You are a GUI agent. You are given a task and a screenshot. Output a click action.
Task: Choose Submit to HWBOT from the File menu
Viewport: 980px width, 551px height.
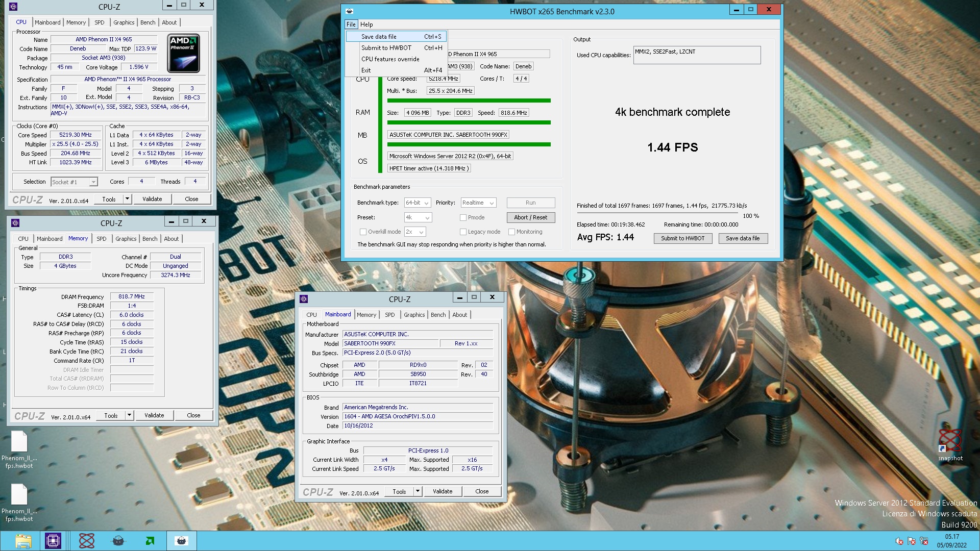point(397,47)
